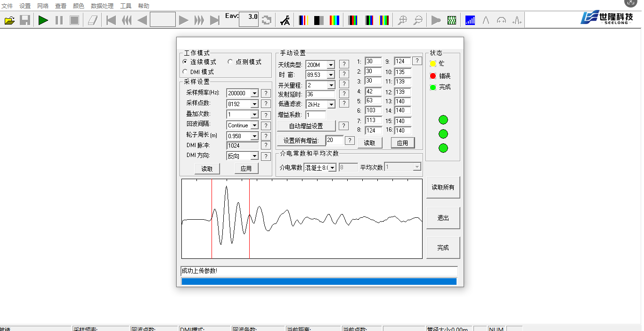Open 开关量程 dropdown
Image resolution: width=644 pixels, height=331 pixels.
[331, 85]
